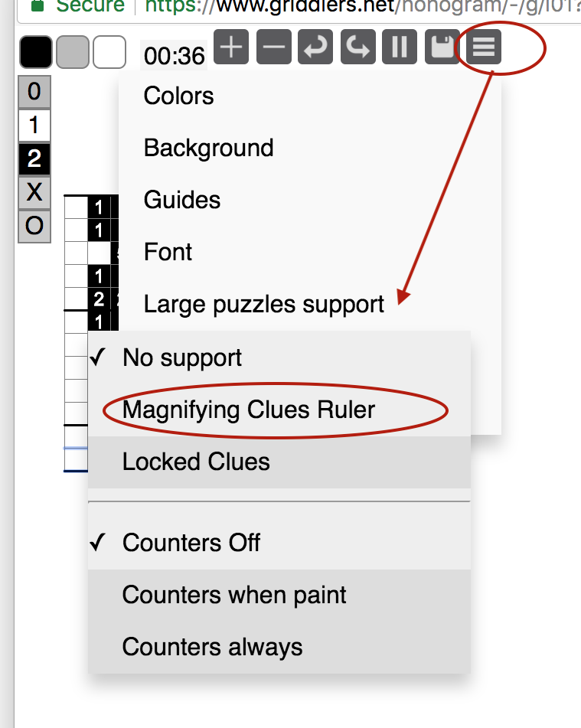Image resolution: width=581 pixels, height=728 pixels.
Task: Pick the gray color swatch
Action: click(x=73, y=52)
